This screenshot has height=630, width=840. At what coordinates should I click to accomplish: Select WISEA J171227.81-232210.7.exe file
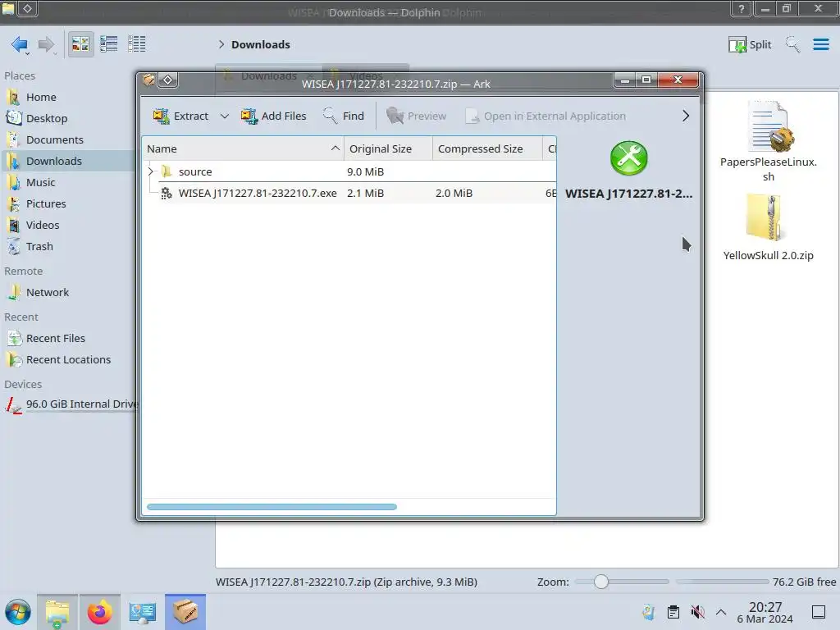349,193
